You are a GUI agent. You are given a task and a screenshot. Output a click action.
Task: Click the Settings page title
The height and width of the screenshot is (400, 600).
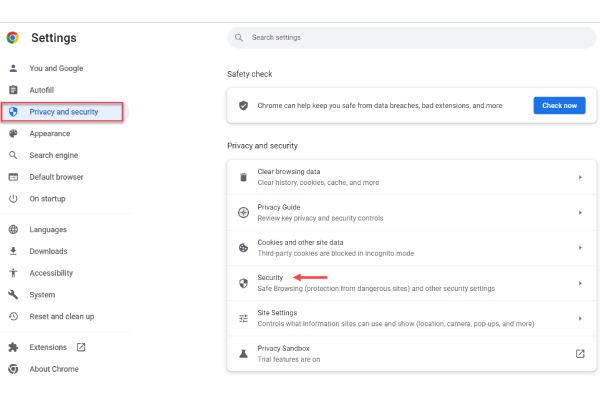tap(54, 38)
